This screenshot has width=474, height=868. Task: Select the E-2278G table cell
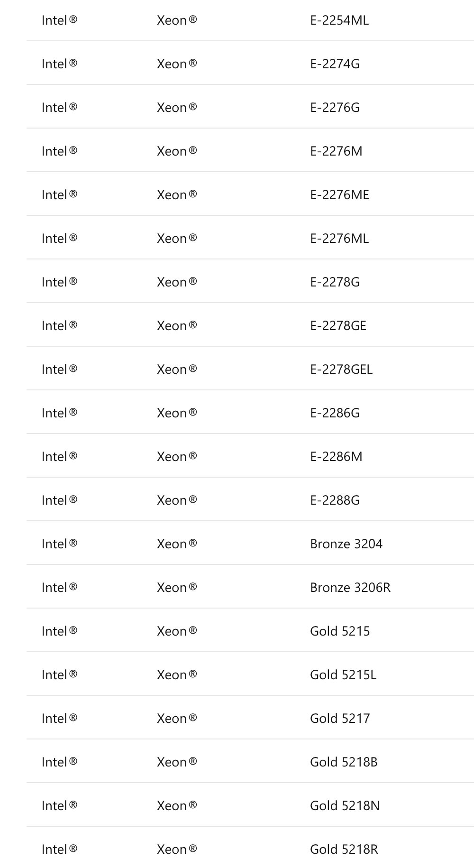(335, 282)
